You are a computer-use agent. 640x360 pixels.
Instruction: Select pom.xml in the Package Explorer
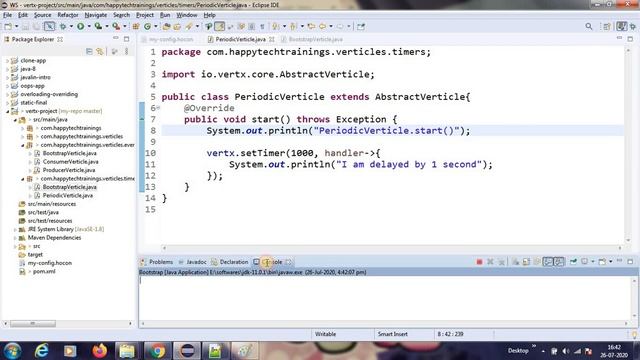44,271
